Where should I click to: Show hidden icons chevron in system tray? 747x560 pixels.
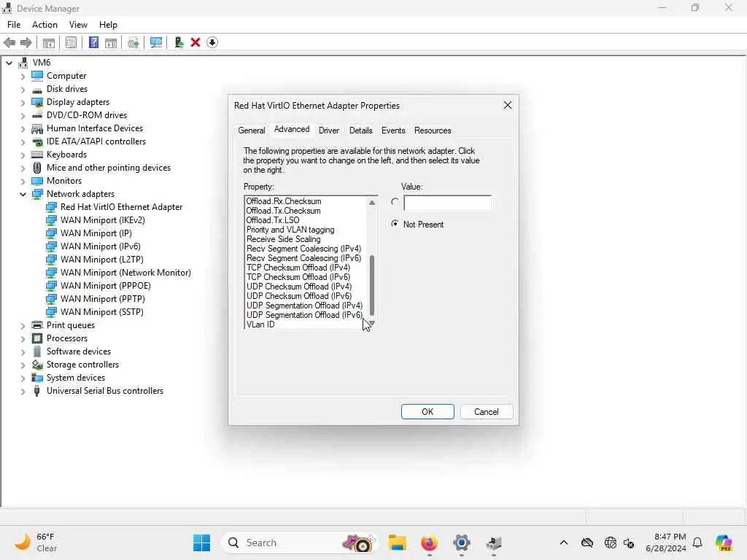[x=564, y=542]
